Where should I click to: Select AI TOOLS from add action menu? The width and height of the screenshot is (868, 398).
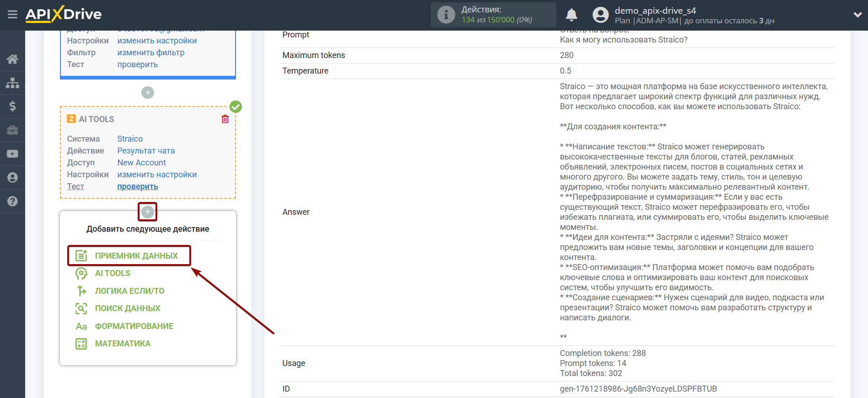113,273
